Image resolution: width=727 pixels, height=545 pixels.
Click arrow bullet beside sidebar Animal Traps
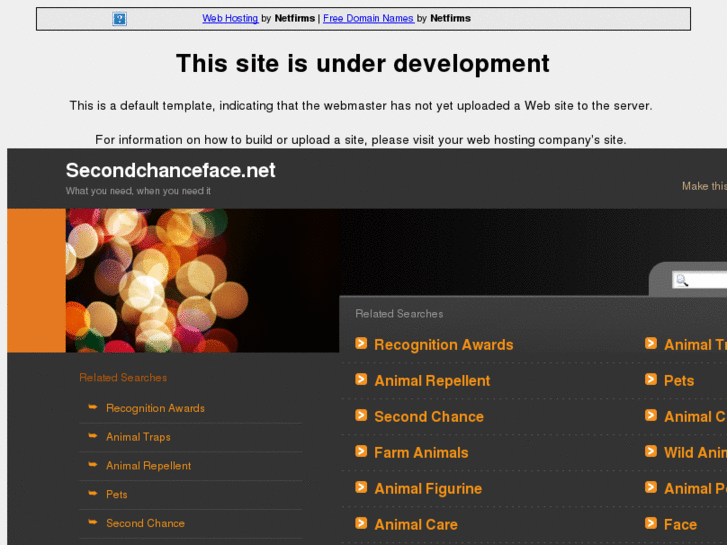93,436
